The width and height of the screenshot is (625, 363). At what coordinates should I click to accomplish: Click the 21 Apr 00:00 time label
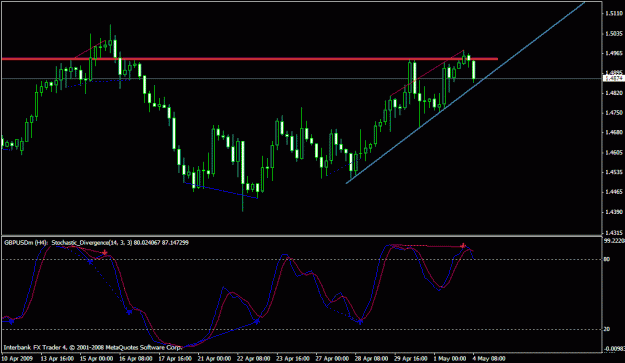214,358
